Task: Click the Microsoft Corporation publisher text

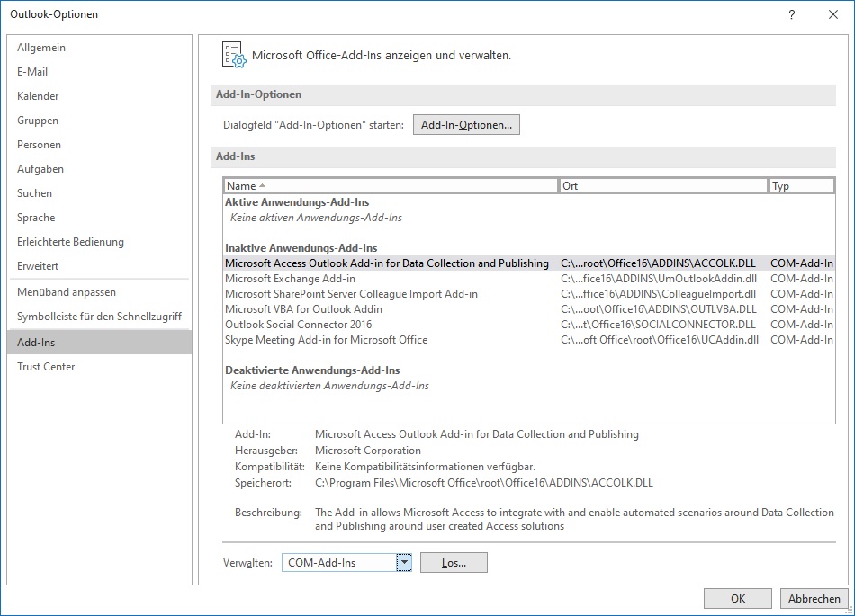Action: pyautogui.click(x=368, y=451)
